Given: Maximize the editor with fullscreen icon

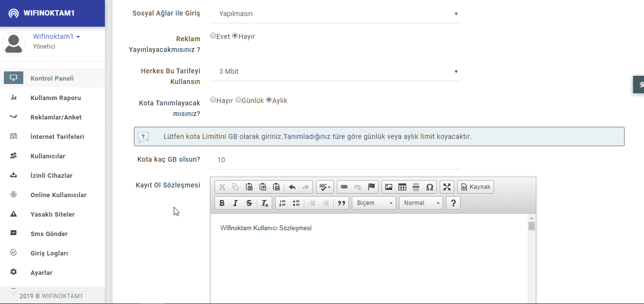Looking at the screenshot, I should coord(447,187).
